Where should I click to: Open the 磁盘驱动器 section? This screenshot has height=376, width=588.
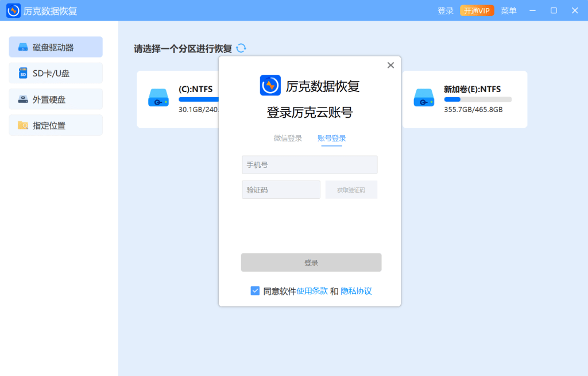pos(56,47)
